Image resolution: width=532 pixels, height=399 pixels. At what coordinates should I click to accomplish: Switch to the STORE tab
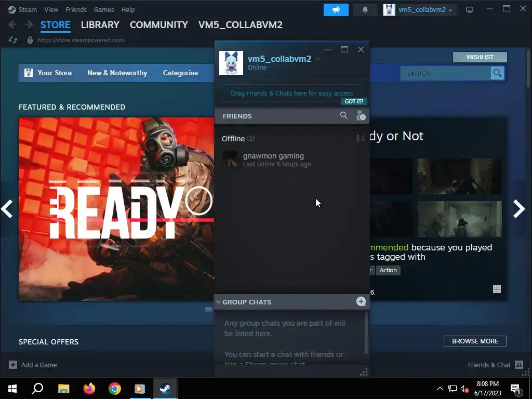[55, 25]
